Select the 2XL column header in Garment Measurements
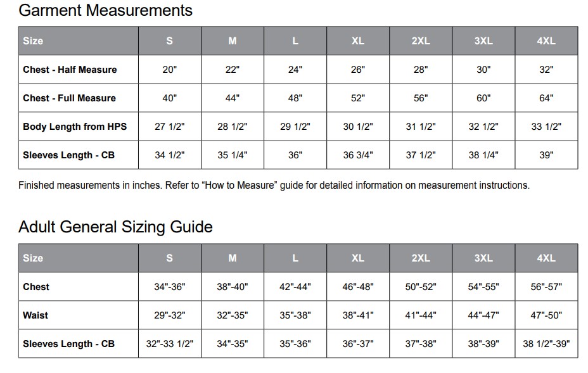 [421, 41]
